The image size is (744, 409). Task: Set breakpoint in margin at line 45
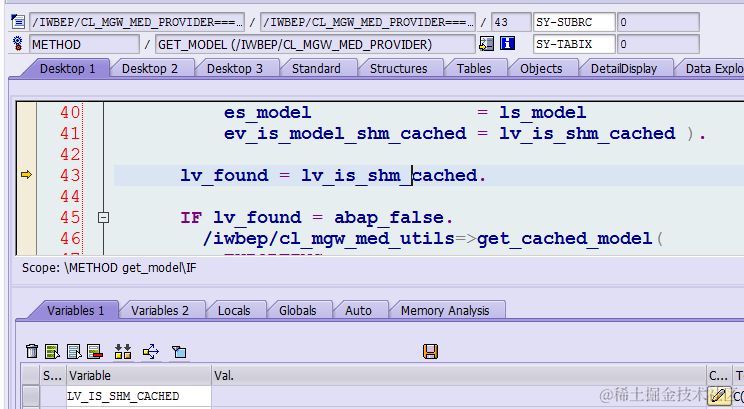pos(26,217)
